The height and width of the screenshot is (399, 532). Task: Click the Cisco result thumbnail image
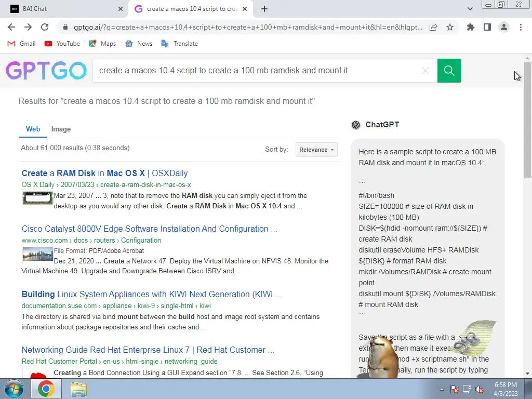pos(37,254)
